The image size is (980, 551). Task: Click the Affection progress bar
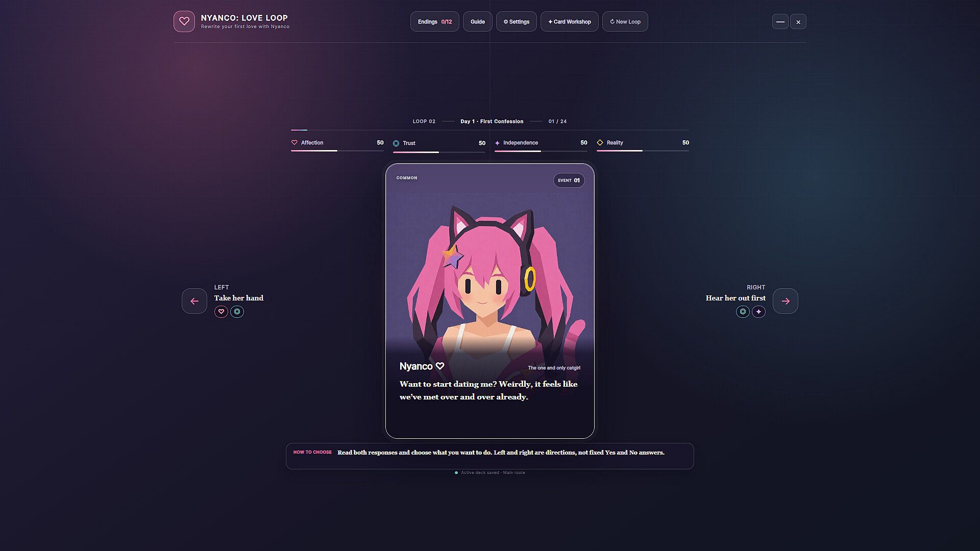tap(337, 151)
